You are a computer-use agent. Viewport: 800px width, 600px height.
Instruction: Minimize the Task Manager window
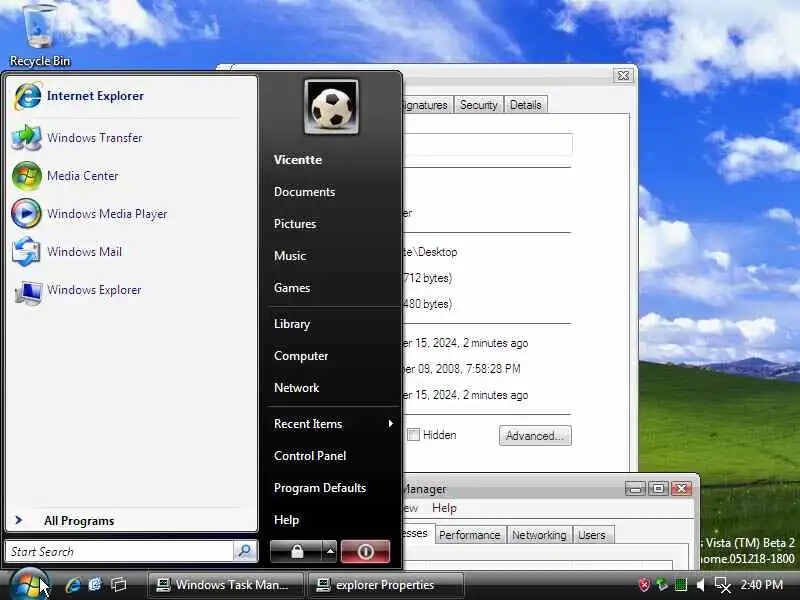point(635,489)
